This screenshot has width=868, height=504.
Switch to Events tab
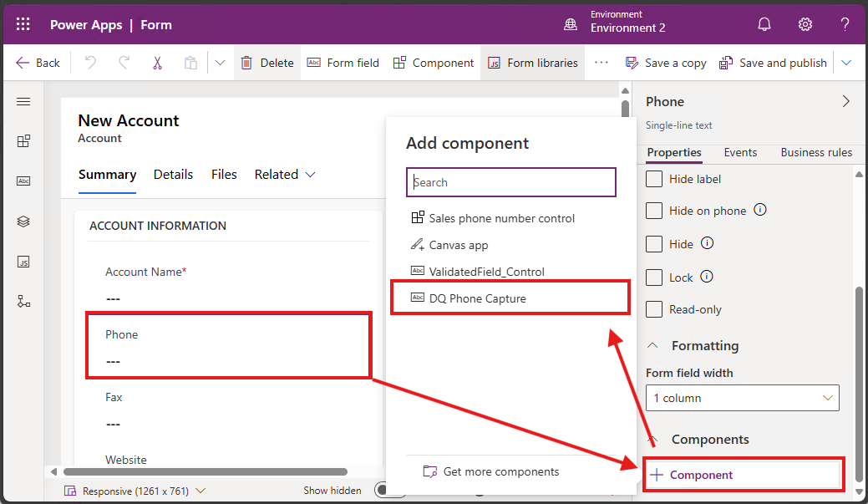tap(740, 152)
